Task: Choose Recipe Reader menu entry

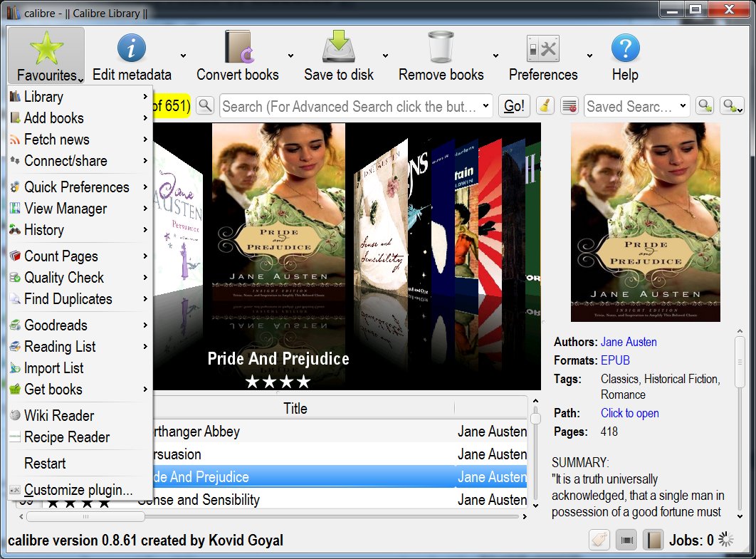Action: [80, 437]
